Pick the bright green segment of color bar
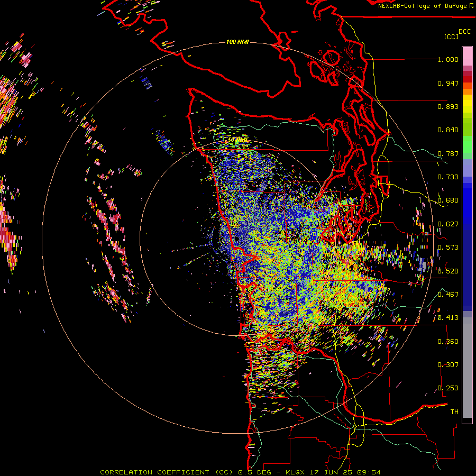This screenshot has height=476, width=476. (467, 144)
